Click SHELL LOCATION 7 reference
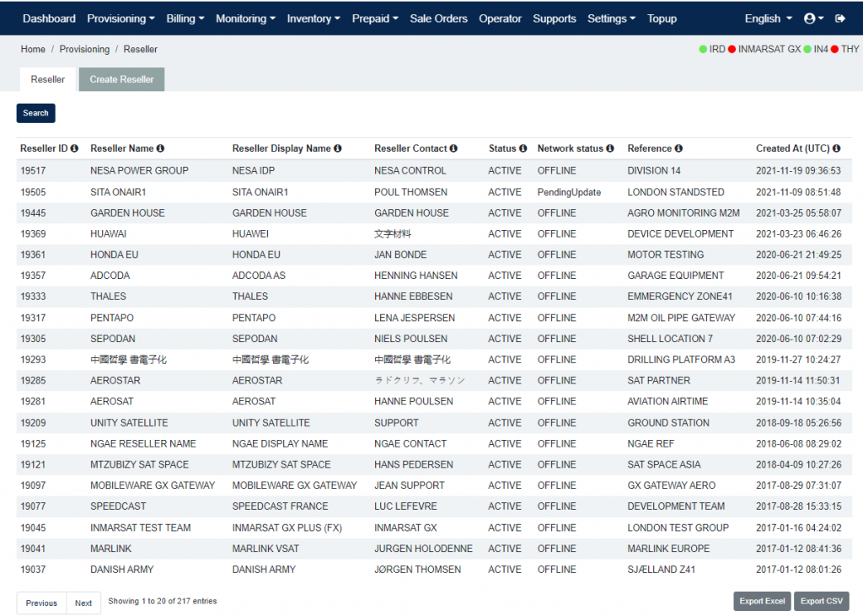This screenshot has height=616, width=863. (670, 339)
